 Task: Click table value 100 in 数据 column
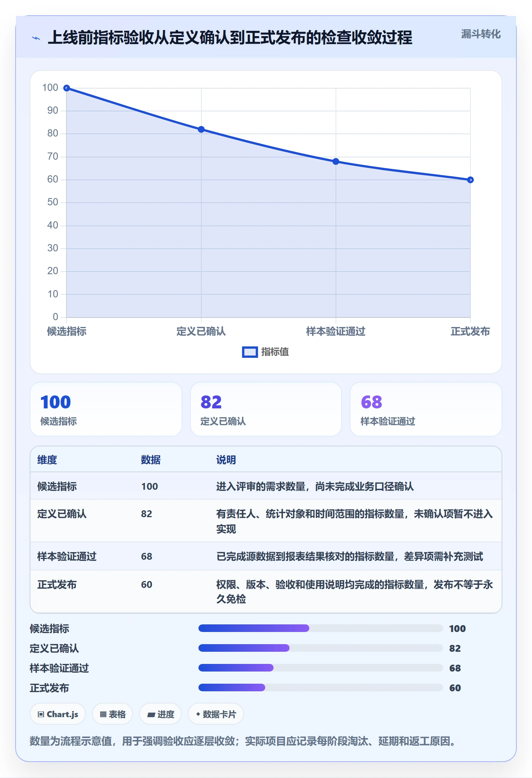tap(150, 486)
